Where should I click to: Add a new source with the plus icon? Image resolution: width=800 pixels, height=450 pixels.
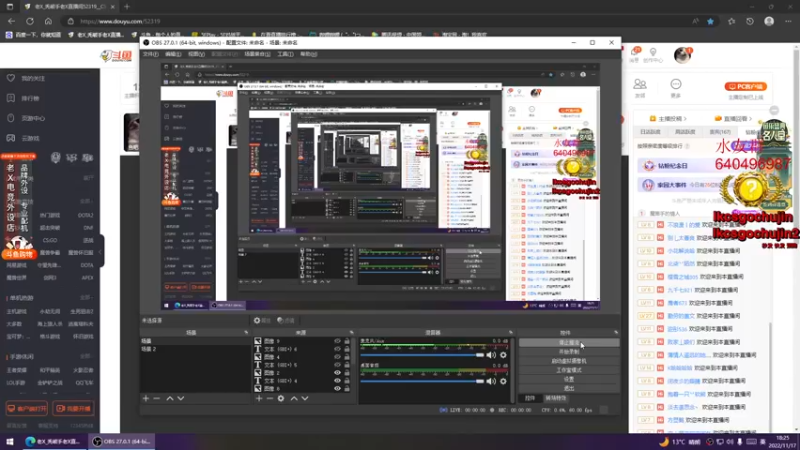point(259,398)
